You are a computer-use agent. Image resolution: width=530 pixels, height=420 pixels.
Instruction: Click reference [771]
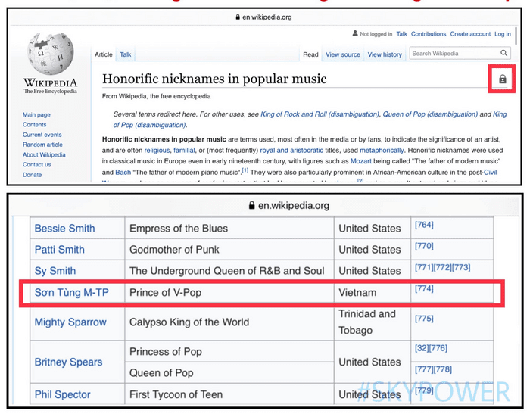pyautogui.click(x=424, y=267)
